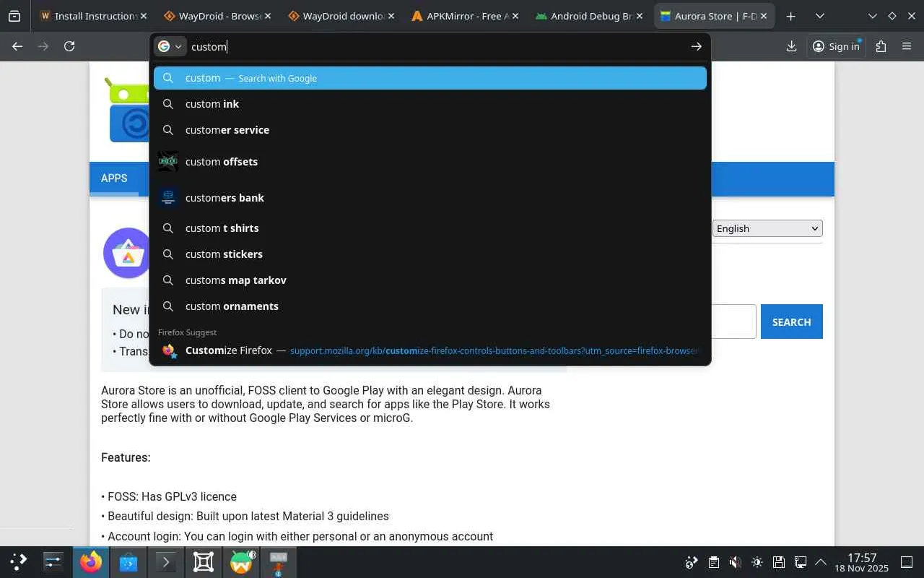Select the 'custom t shirts' suggestion
Screen dimensions: 924x578
click(x=430, y=228)
